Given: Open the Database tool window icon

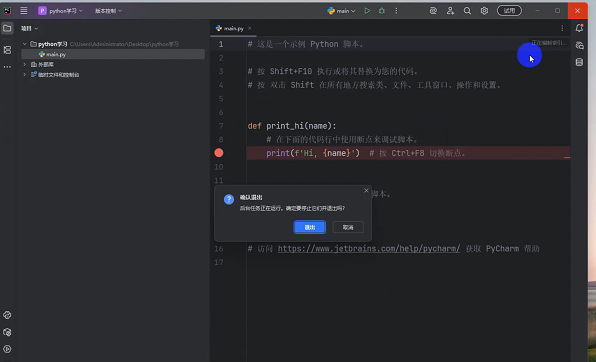Looking at the screenshot, I should coord(579,62).
